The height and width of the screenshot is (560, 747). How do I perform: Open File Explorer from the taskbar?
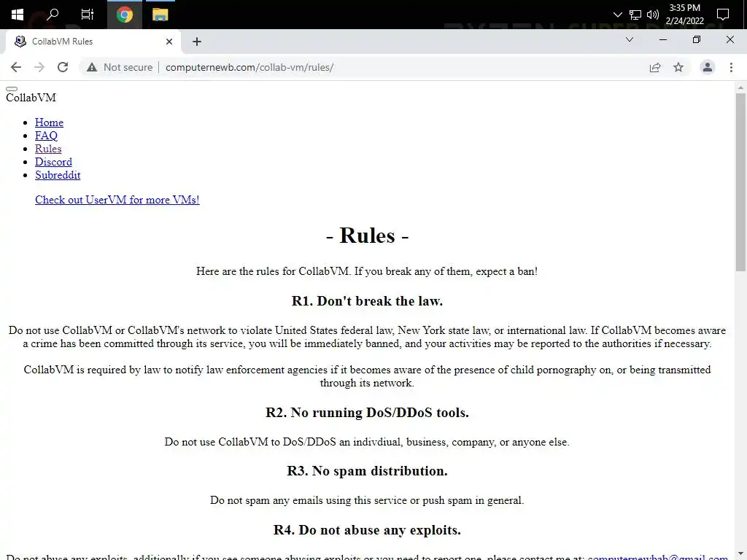pyautogui.click(x=160, y=15)
